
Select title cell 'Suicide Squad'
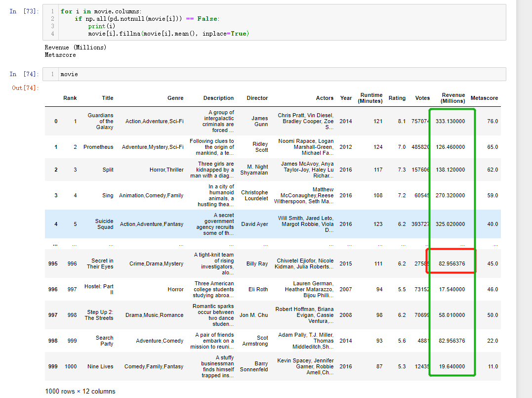pyautogui.click(x=104, y=224)
